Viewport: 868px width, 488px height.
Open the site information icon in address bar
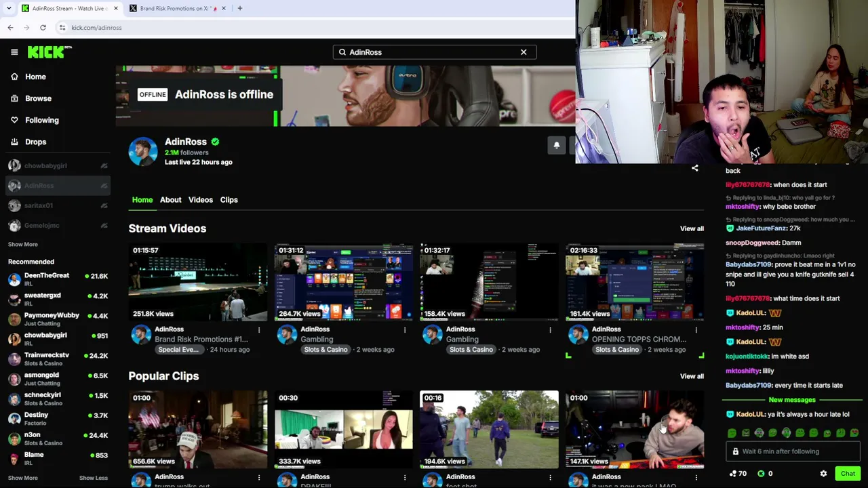pyautogui.click(x=62, y=28)
